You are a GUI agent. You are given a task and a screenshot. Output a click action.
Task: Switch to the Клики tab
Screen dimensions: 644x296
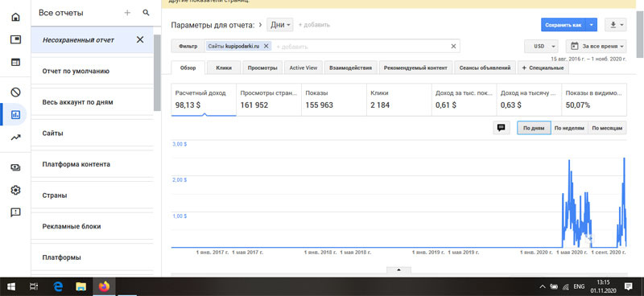[224, 68]
